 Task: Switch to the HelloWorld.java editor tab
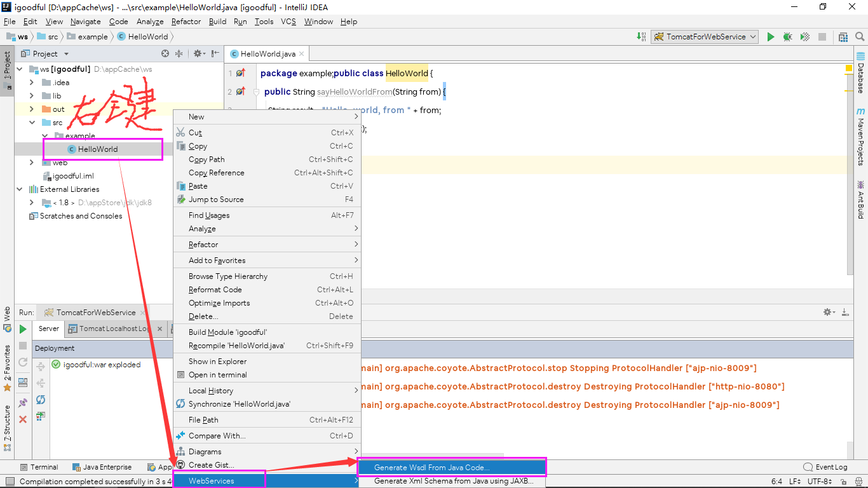(x=268, y=54)
